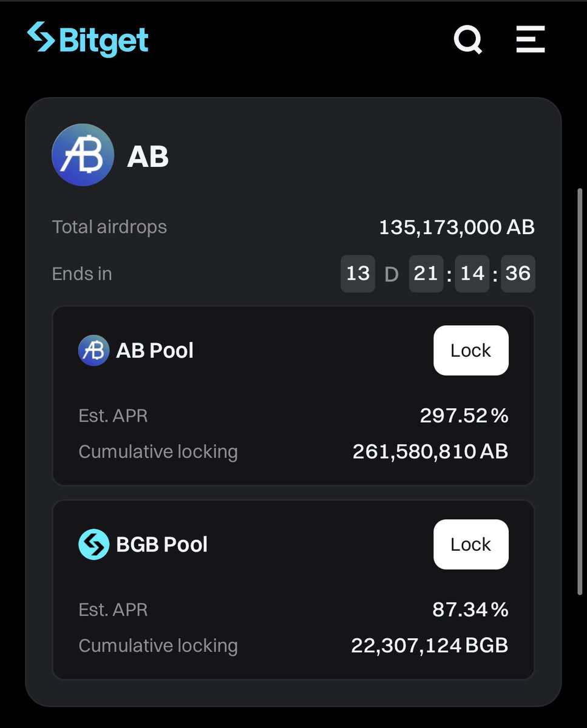Click the countdown days box '13'
The image size is (587, 728).
[358, 274]
